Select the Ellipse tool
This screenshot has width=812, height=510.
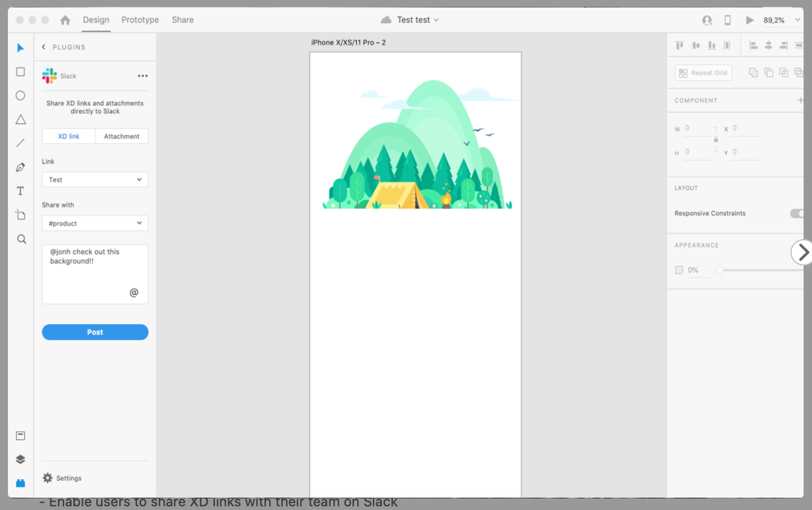[x=20, y=95]
